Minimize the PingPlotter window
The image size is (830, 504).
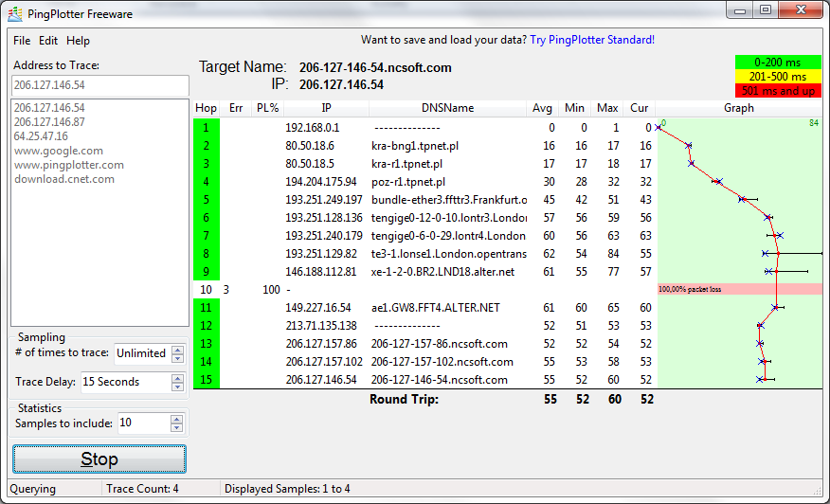740,9
